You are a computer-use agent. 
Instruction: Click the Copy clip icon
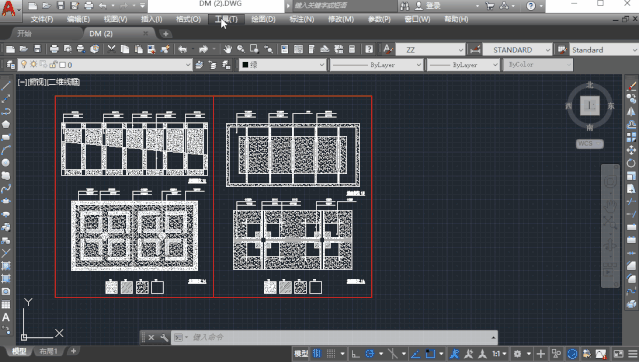click(125, 49)
